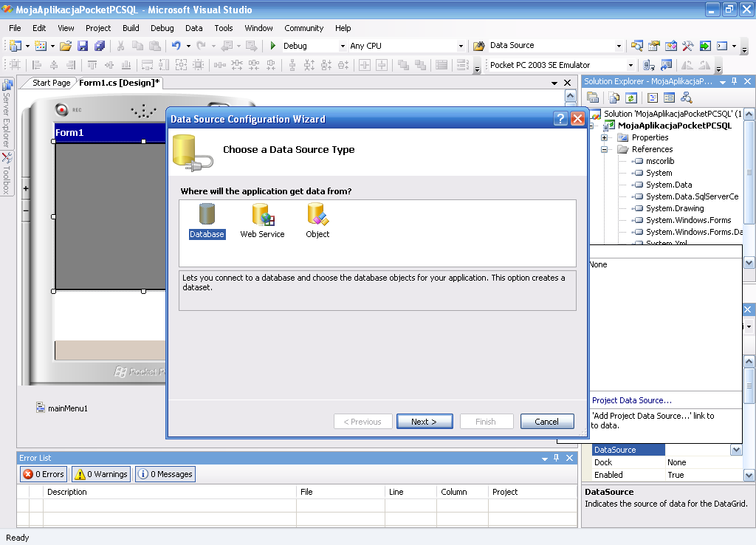Toggle the 0 Warnings filter
This screenshot has height=545, width=756.
(x=101, y=474)
